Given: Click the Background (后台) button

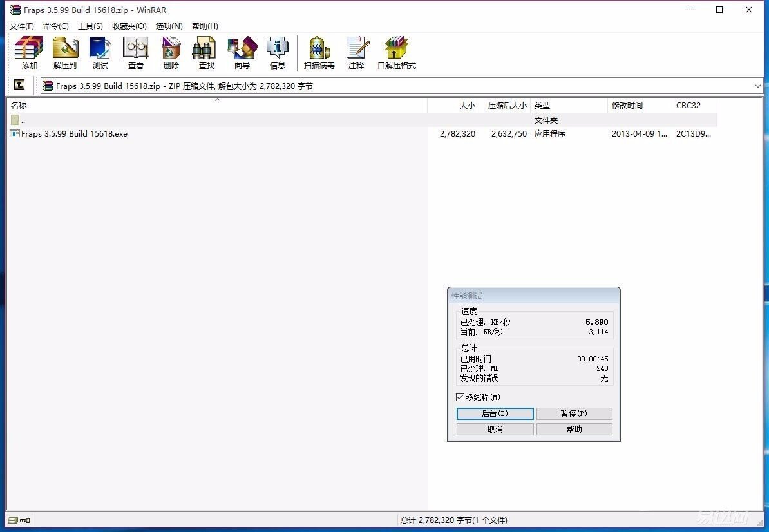Looking at the screenshot, I should coord(495,413).
